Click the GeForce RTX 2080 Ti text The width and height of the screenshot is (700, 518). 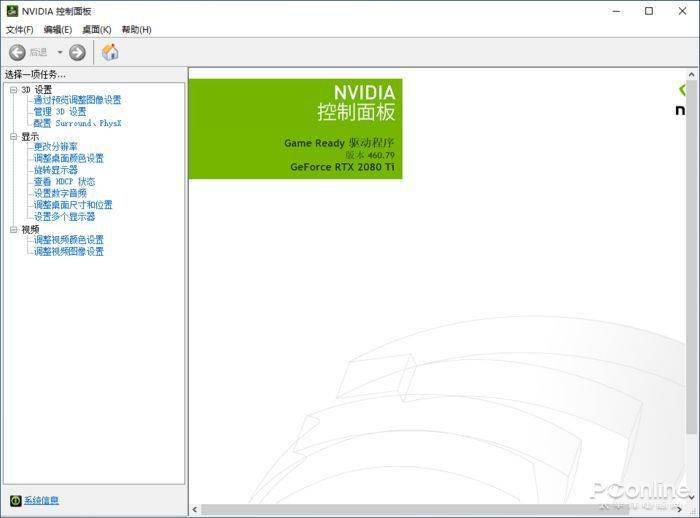(x=342, y=167)
